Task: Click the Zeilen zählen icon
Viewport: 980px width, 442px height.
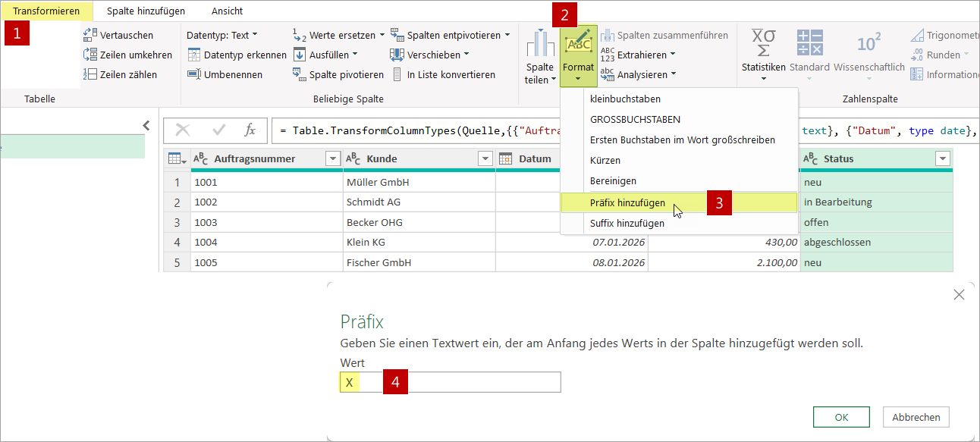Action: [x=92, y=74]
